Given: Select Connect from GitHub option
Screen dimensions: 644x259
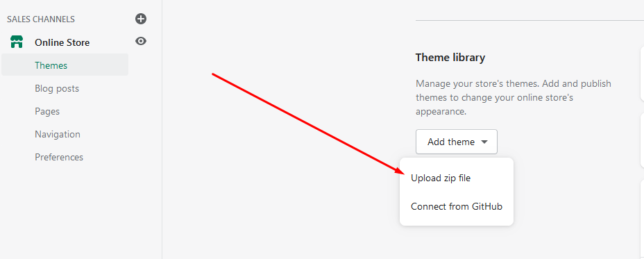Looking at the screenshot, I should [x=457, y=206].
